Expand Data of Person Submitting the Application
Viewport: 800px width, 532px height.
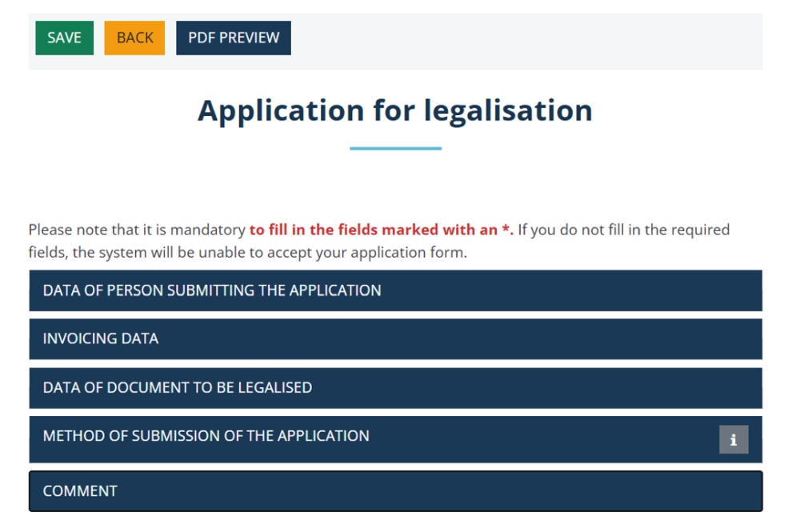click(395, 290)
